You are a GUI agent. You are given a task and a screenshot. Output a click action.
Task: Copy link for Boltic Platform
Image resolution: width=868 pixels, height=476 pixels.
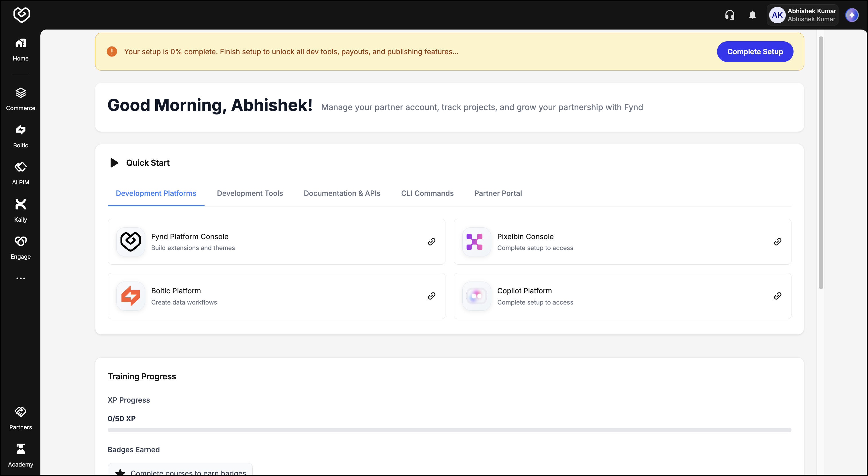(432, 296)
